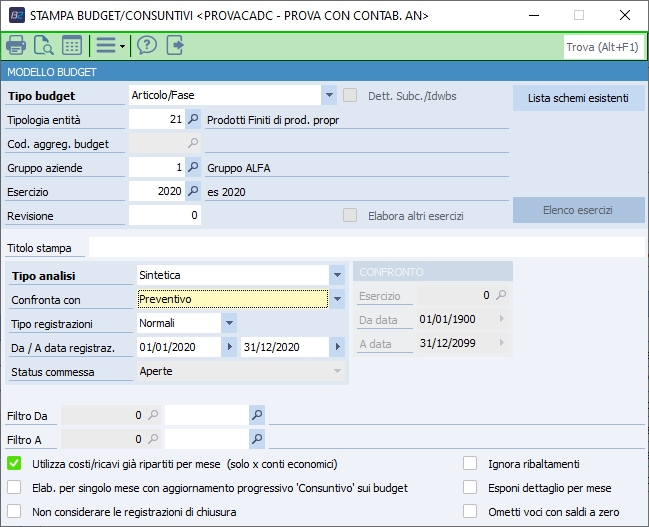Tick 'Esponi dettaglio per mese' checkbox
The height and width of the screenshot is (527, 649).
[470, 487]
